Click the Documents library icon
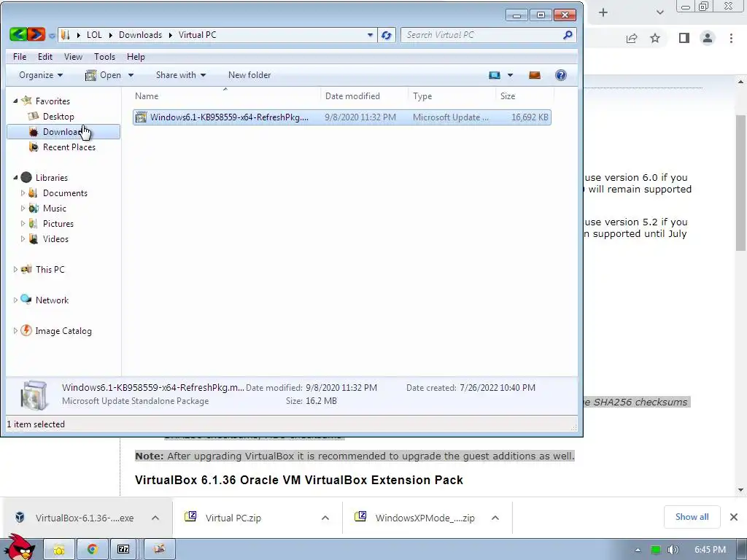The height and width of the screenshot is (560, 747). [x=34, y=192]
